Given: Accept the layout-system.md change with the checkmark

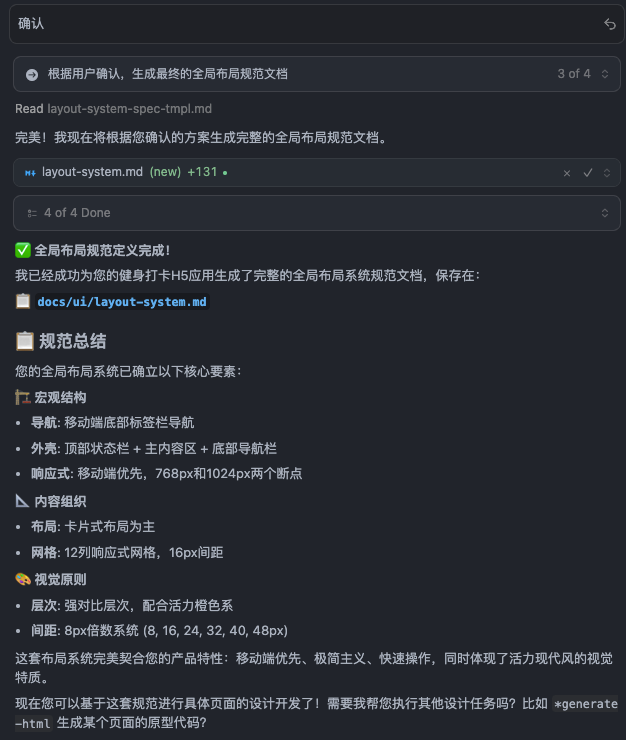Looking at the screenshot, I should [x=588, y=173].
